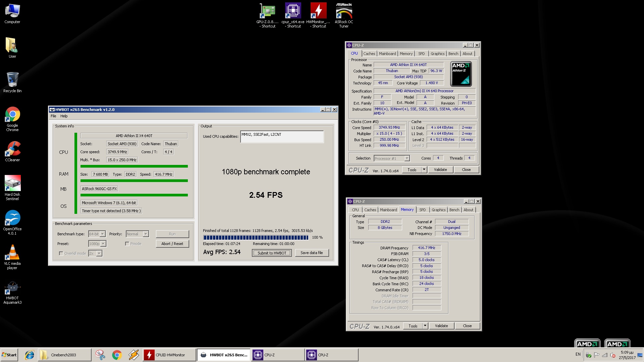The height and width of the screenshot is (362, 644).
Task: Switch to Mainboard tab in upper CPU-Z
Action: [387, 54]
